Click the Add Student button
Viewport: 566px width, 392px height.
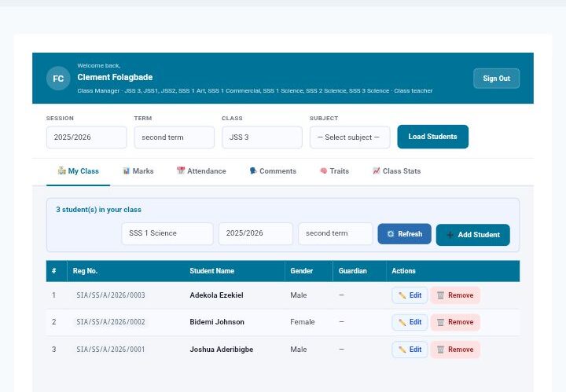(x=473, y=235)
